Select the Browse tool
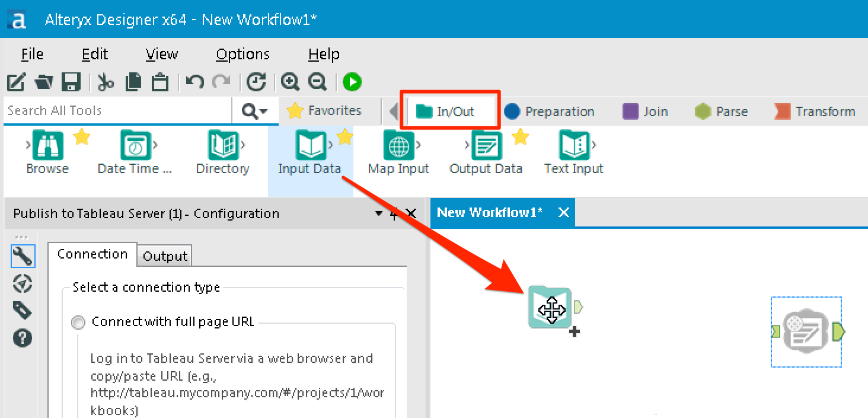868x418 pixels. 47,145
